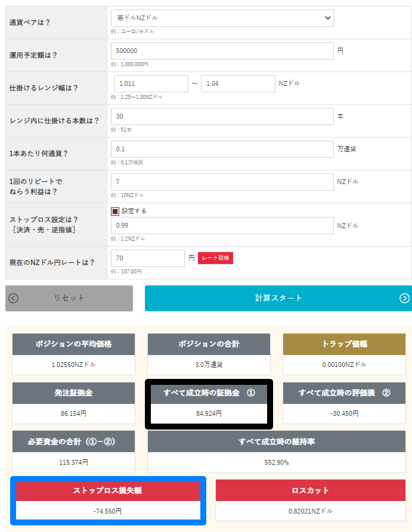The height and width of the screenshot is (532, 412).
Task: Edit the range upper bound 1.04 field
Action: 238,83
